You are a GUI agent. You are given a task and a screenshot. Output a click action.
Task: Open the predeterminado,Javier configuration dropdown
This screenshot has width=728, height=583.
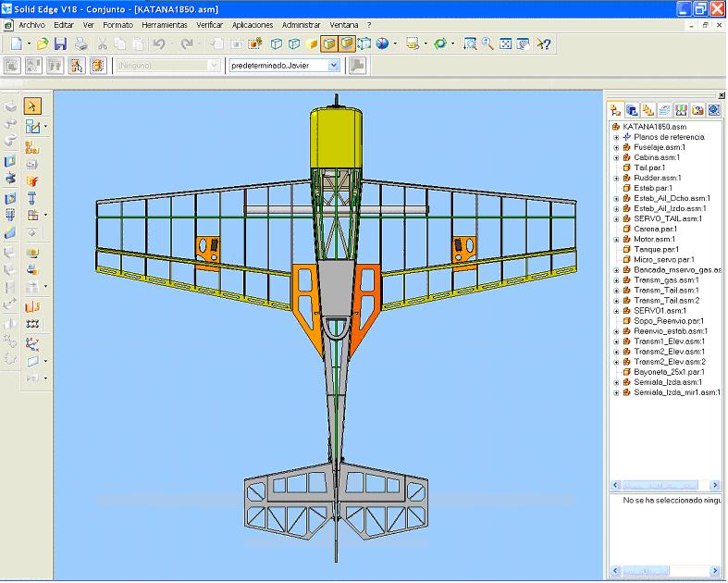(334, 66)
